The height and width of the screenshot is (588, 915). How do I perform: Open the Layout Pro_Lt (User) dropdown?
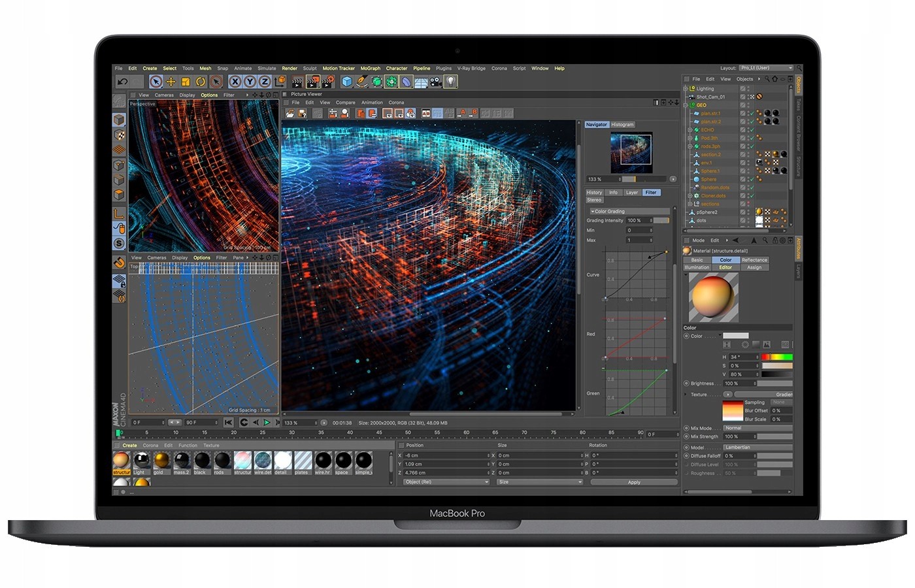coord(766,68)
